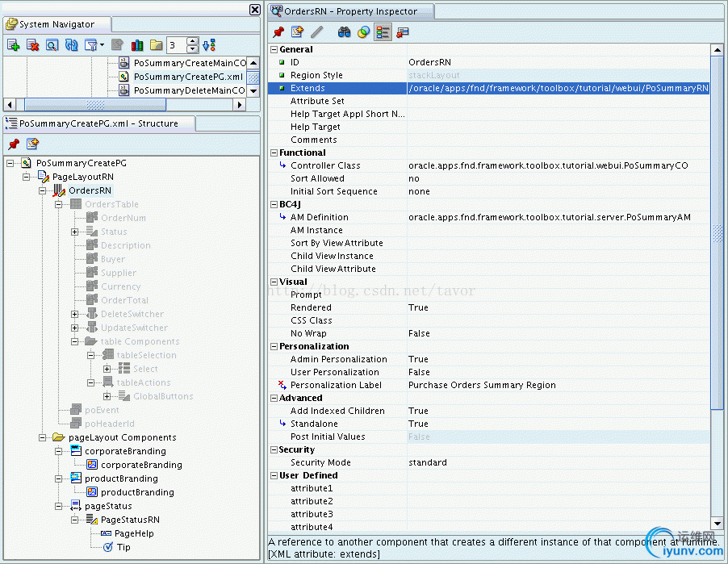This screenshot has height=564, width=728.
Task: Toggle the categorized list view button
Action: pyautogui.click(x=383, y=32)
